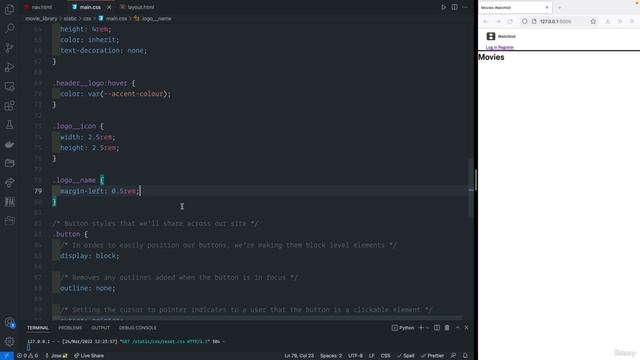Switch to the OUTPUT panel tab
The width and height of the screenshot is (640, 360).
pos(100,328)
